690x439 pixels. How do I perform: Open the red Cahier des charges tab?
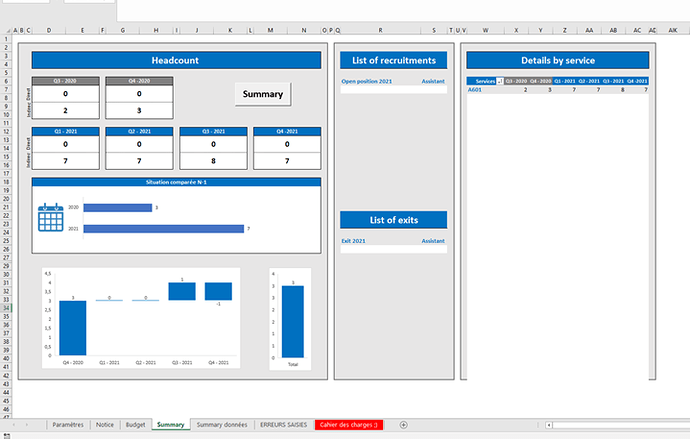point(349,424)
